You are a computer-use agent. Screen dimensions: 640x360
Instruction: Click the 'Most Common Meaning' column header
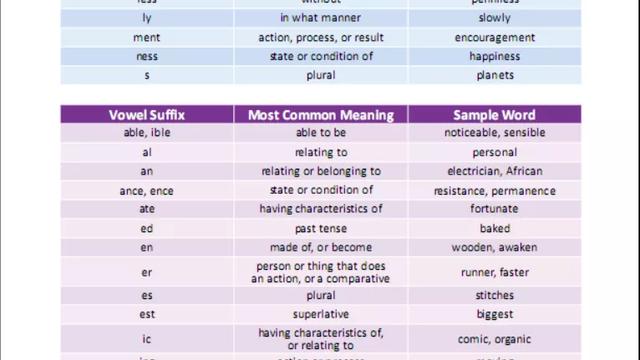[x=321, y=115]
